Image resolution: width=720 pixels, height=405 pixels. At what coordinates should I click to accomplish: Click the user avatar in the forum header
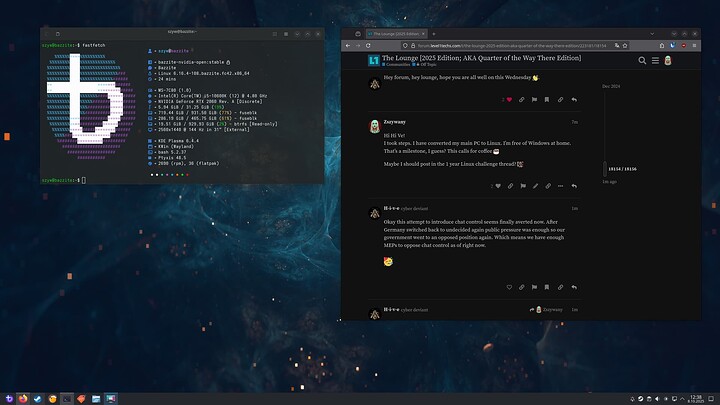[668, 61]
